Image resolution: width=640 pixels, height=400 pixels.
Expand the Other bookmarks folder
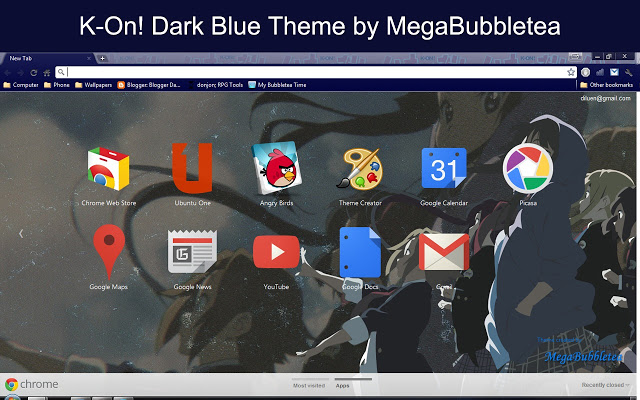click(607, 85)
